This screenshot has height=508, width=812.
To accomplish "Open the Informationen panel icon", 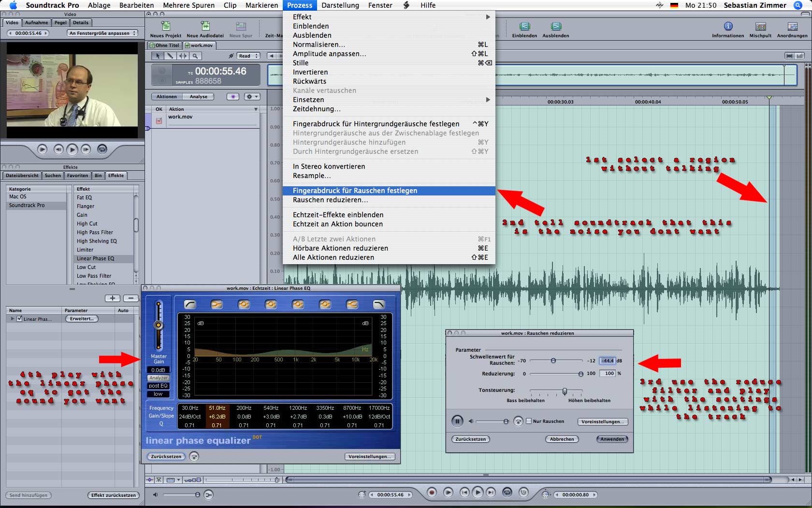I will pyautogui.click(x=728, y=26).
